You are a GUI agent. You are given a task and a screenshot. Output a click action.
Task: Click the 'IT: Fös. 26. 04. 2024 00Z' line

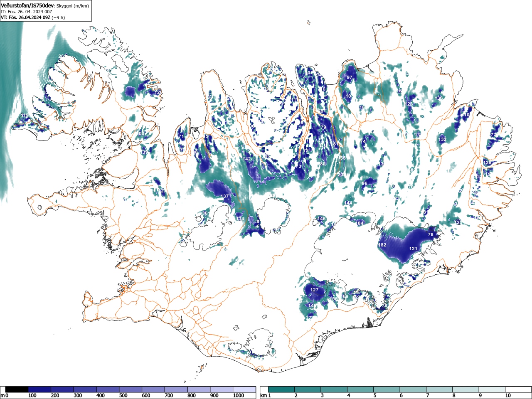click(27, 12)
